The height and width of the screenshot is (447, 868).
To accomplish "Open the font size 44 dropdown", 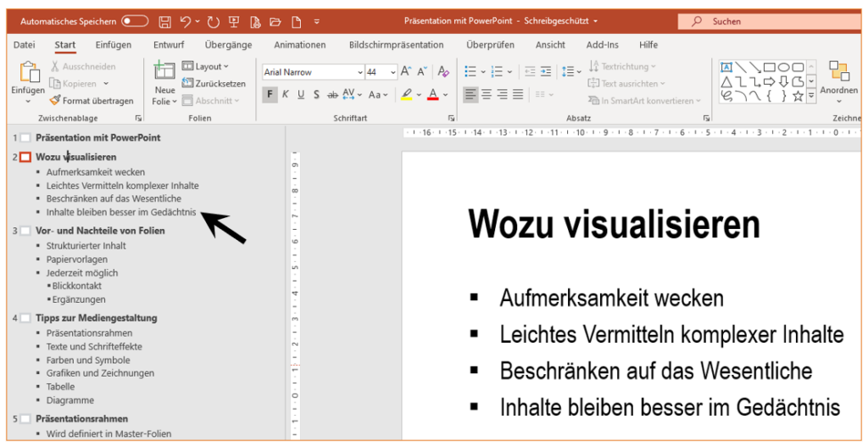I will click(x=393, y=72).
